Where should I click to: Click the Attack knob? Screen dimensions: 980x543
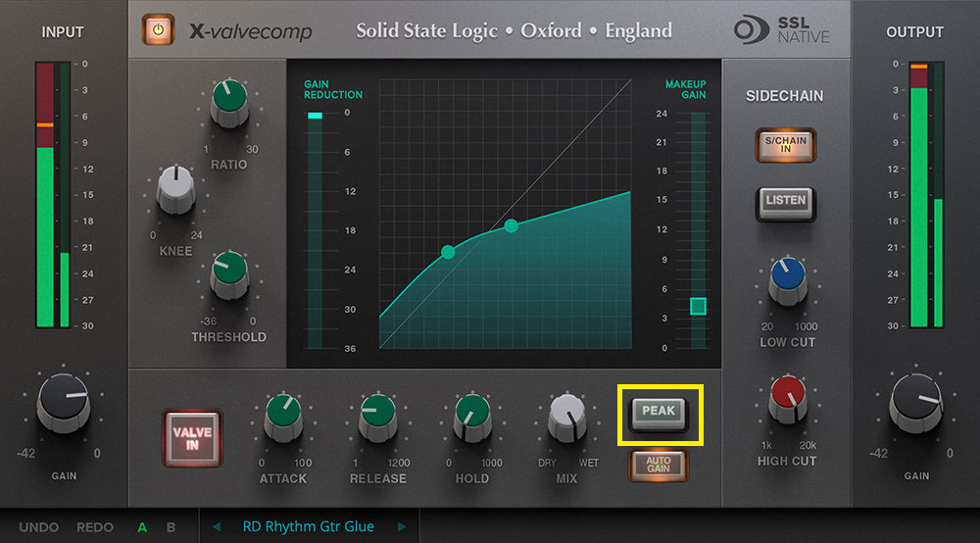click(x=283, y=418)
